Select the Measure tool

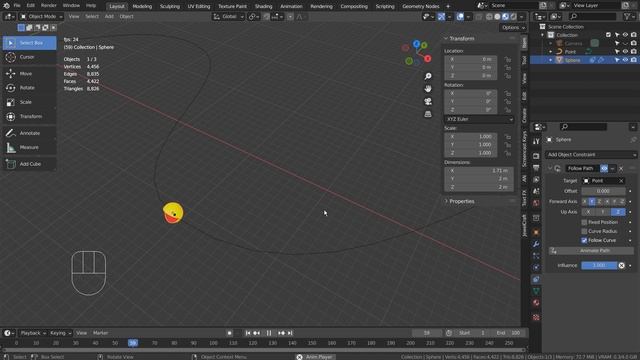click(29, 147)
